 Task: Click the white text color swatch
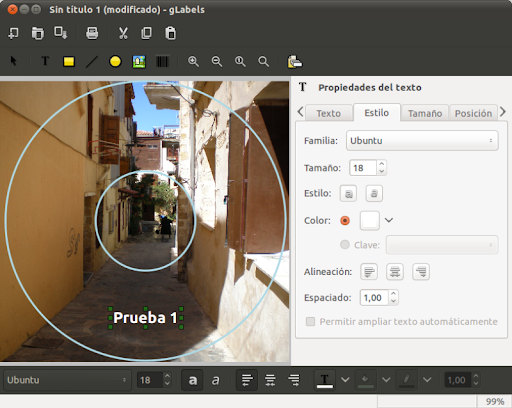pyautogui.click(x=370, y=220)
